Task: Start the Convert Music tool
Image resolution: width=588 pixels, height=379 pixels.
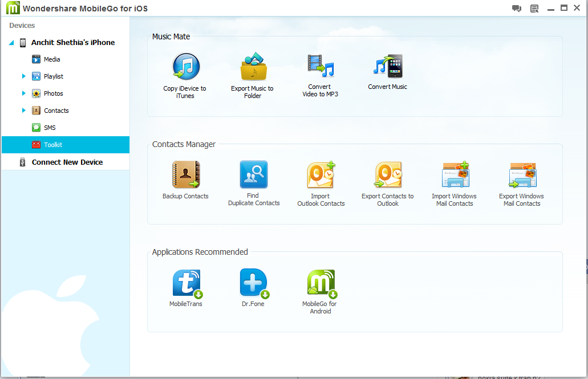Action: pos(387,72)
